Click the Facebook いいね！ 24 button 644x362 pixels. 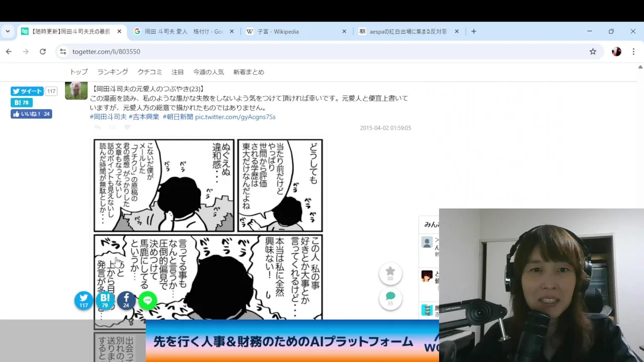point(31,114)
